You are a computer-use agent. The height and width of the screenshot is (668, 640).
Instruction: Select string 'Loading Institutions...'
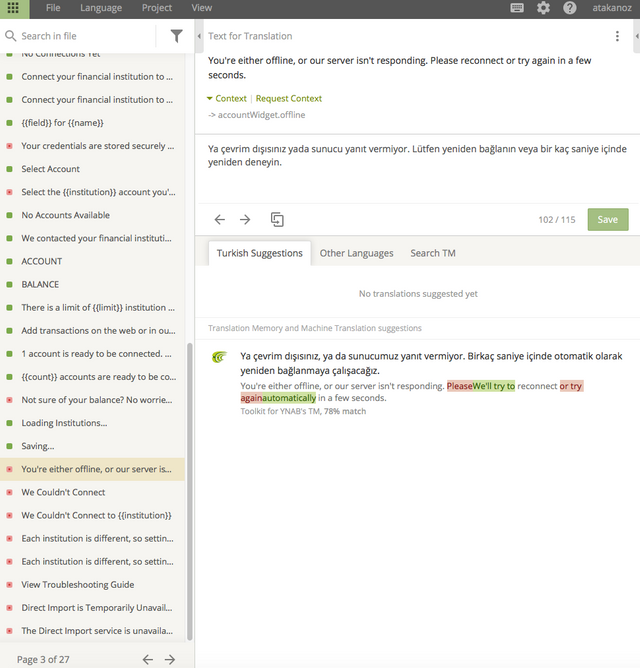pyautogui.click(x=92, y=423)
